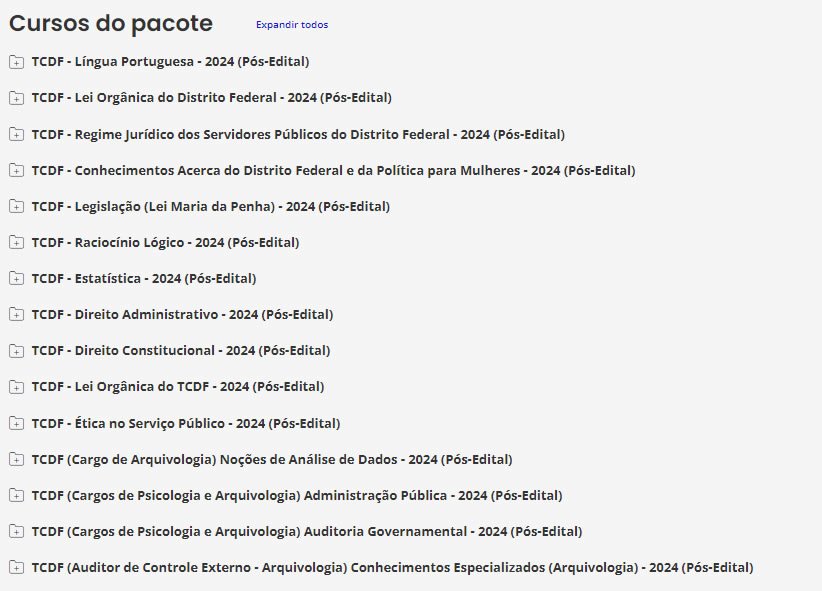Click folder icon beside Lei Orgânica do TCDF
This screenshot has width=822, height=591.
coord(16,387)
